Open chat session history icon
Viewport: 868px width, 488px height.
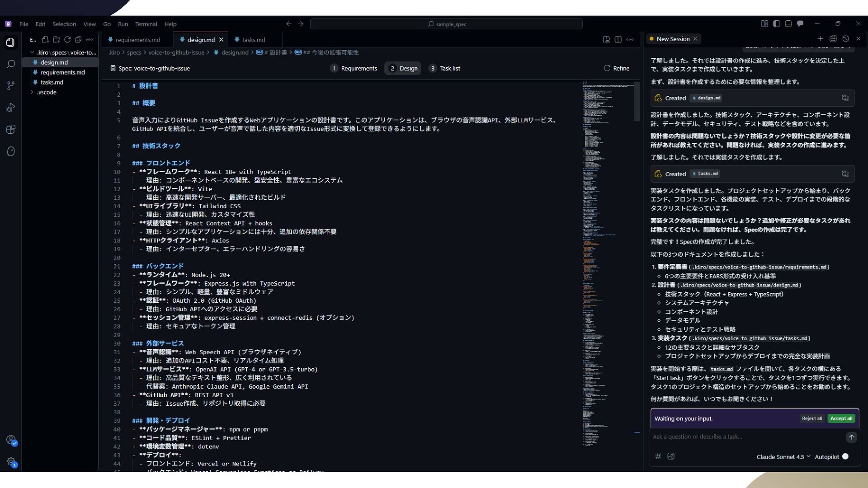846,39
